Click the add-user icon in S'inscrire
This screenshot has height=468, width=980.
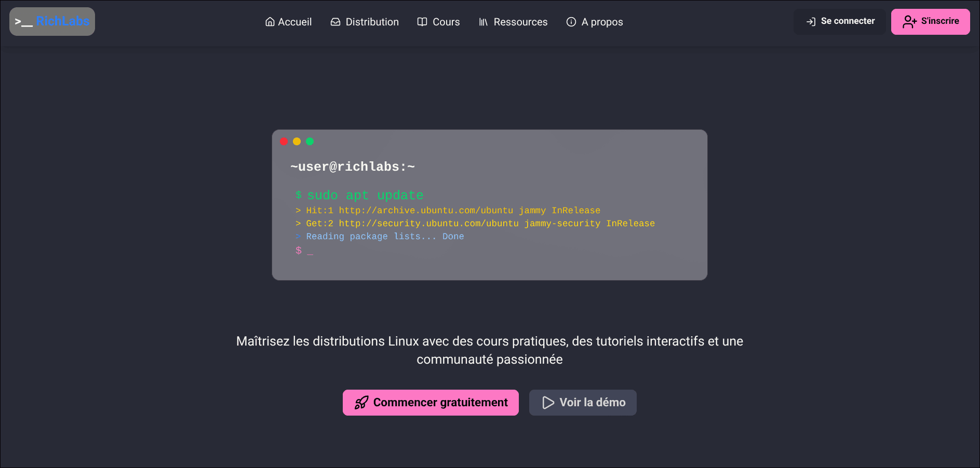[x=909, y=22]
